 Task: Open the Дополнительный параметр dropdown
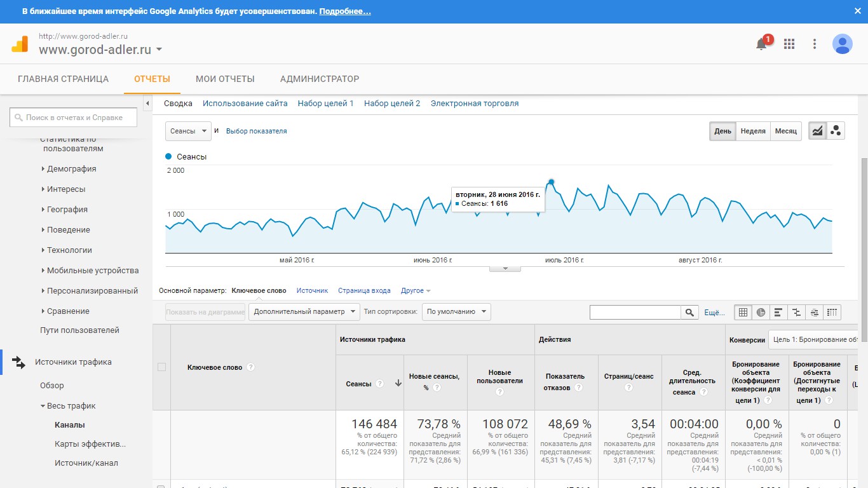pyautogui.click(x=304, y=311)
